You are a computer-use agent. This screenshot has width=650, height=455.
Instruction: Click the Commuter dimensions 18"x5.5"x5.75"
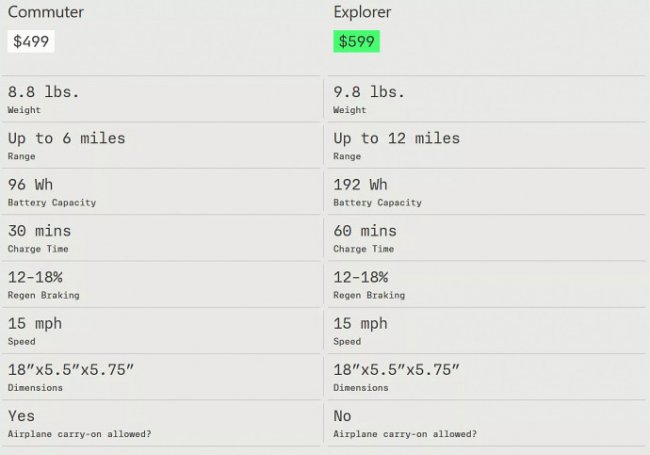[x=71, y=370]
